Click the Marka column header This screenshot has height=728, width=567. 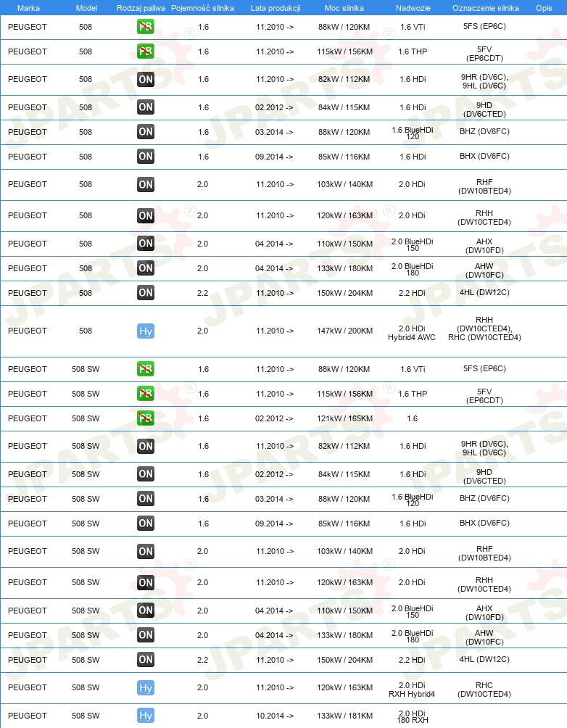pyautogui.click(x=28, y=8)
